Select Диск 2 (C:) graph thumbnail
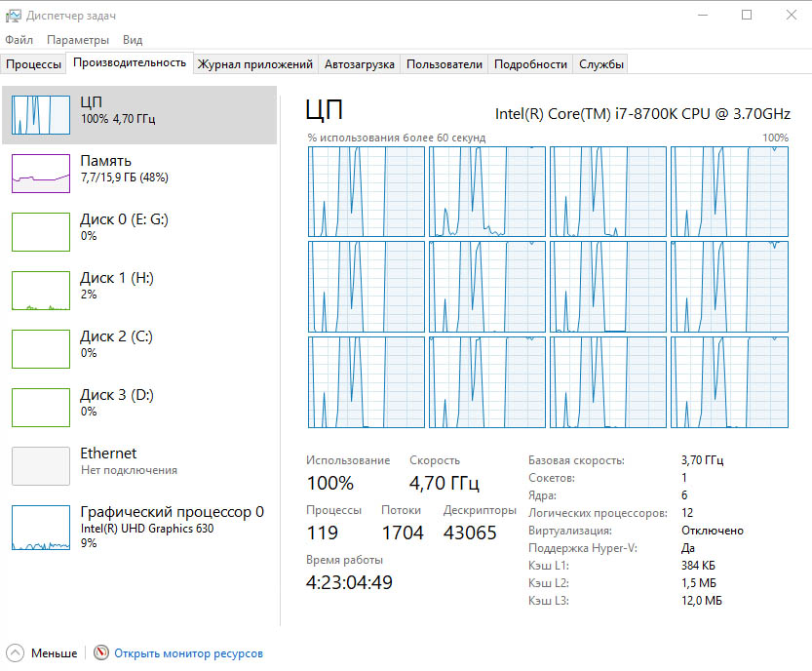The height and width of the screenshot is (671, 812). [40, 349]
